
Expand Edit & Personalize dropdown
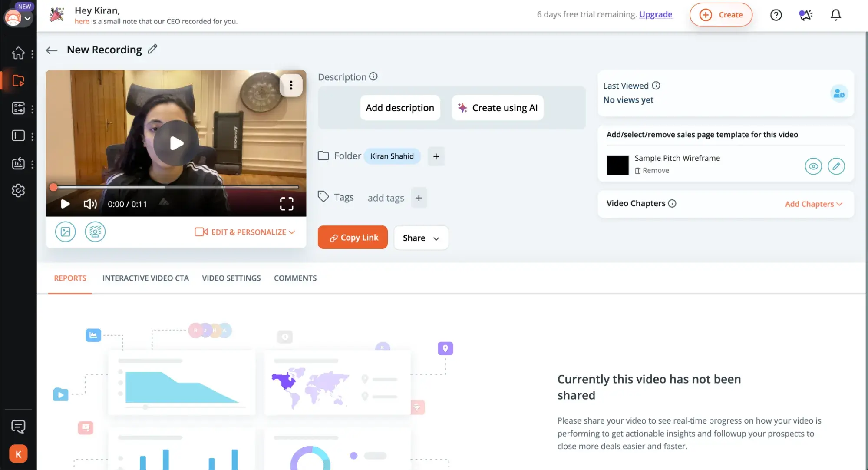click(245, 232)
